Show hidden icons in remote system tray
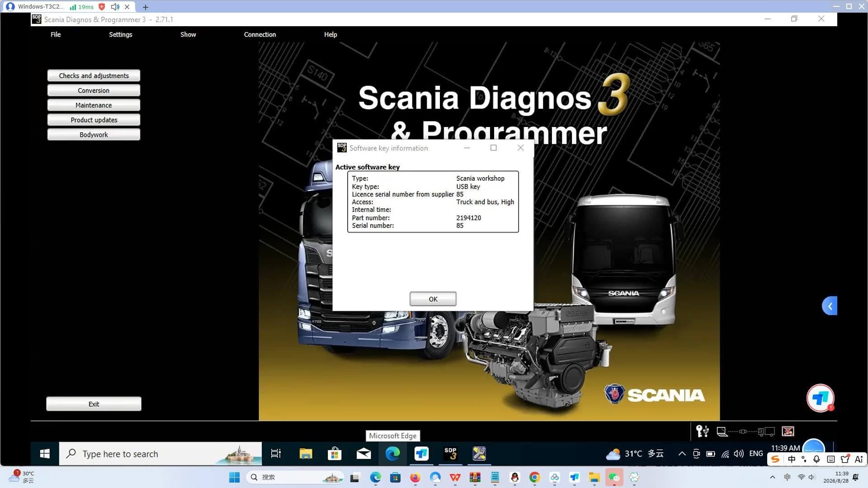 tap(682, 454)
